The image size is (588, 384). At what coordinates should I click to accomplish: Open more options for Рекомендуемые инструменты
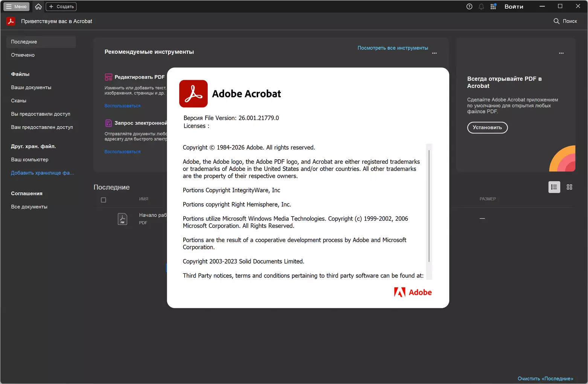pyautogui.click(x=434, y=53)
